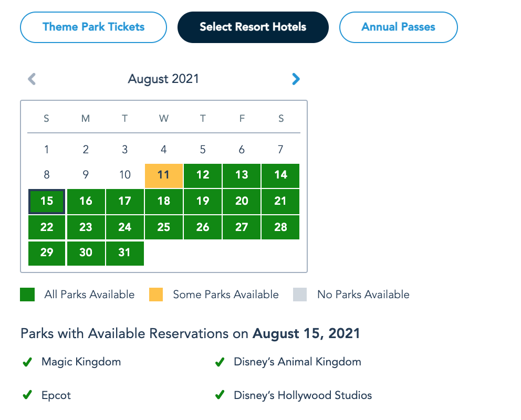Click checkmark beside Disney's Animal Kingdom
The height and width of the screenshot is (420, 521).
[x=220, y=362]
